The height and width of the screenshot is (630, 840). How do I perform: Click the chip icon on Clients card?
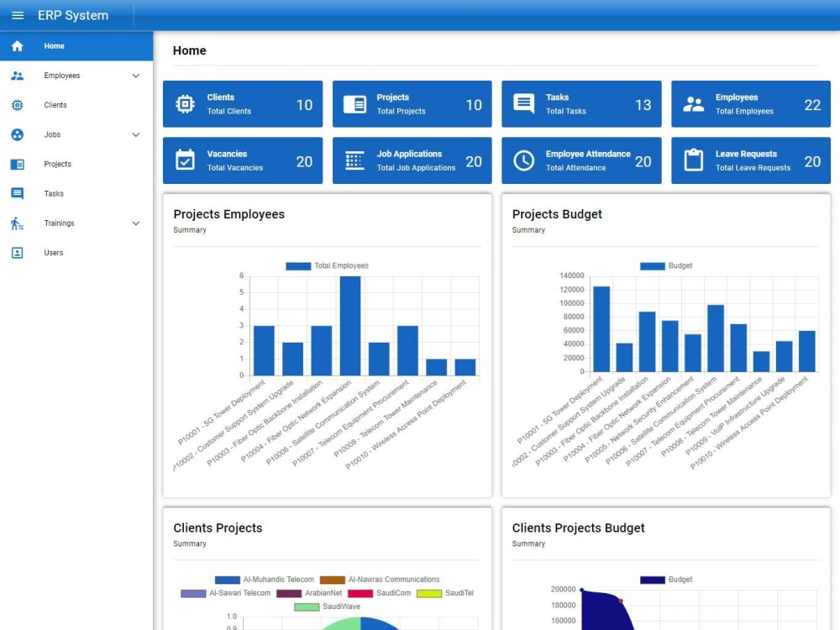coord(185,104)
